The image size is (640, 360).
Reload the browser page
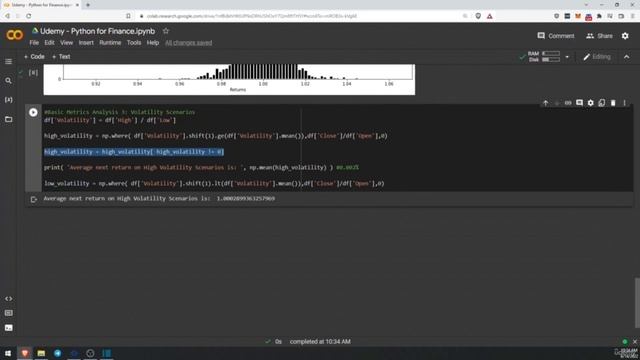(29, 16)
